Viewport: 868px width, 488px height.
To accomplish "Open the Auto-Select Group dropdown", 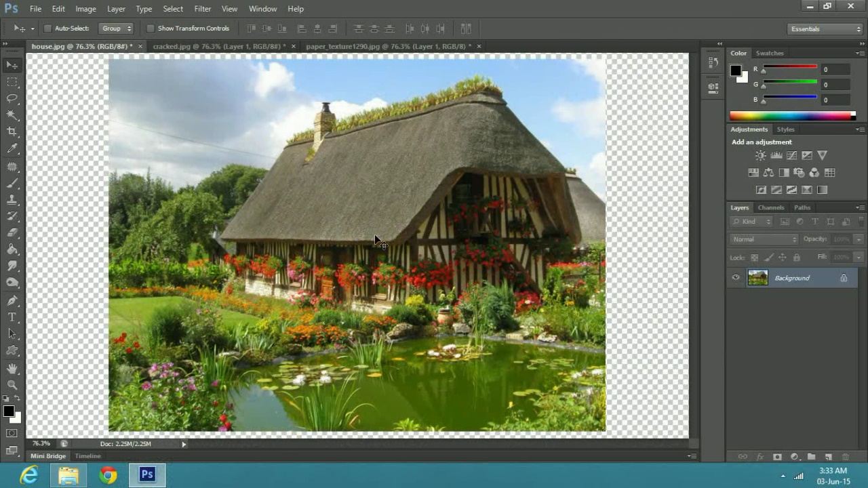I will [x=116, y=28].
